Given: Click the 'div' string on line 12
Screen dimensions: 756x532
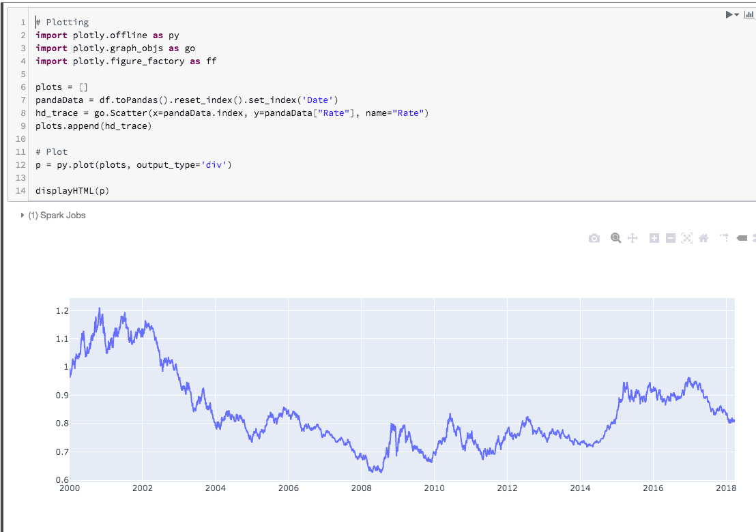Looking at the screenshot, I should coord(214,165).
